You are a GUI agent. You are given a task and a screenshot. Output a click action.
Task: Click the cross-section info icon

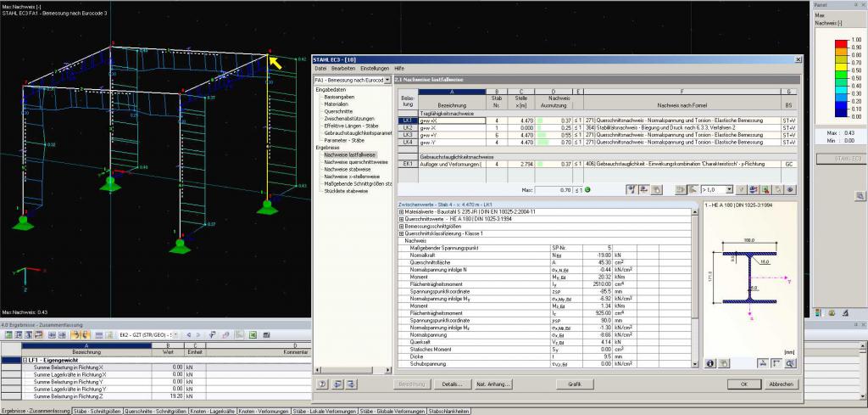(709, 362)
